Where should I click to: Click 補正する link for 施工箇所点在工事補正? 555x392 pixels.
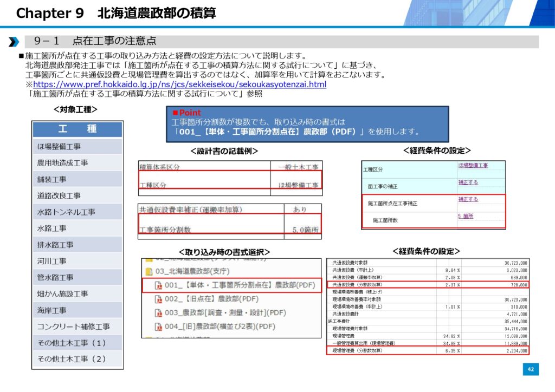468,199
